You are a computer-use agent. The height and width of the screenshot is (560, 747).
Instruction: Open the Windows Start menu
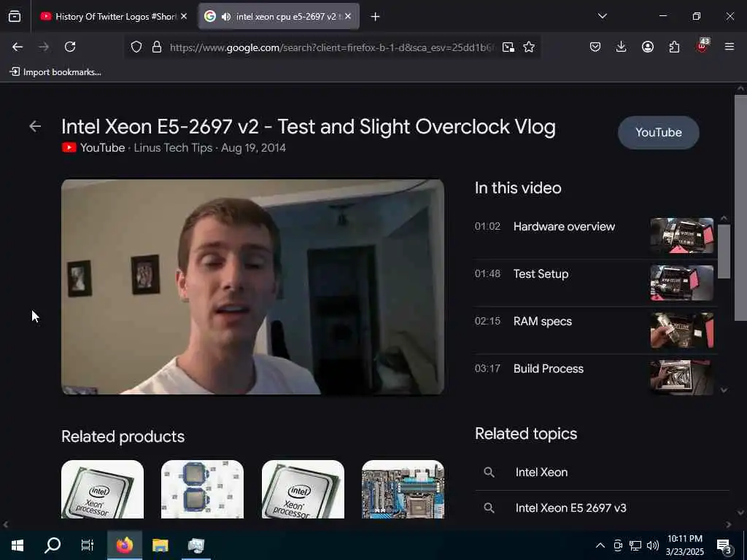click(x=18, y=545)
